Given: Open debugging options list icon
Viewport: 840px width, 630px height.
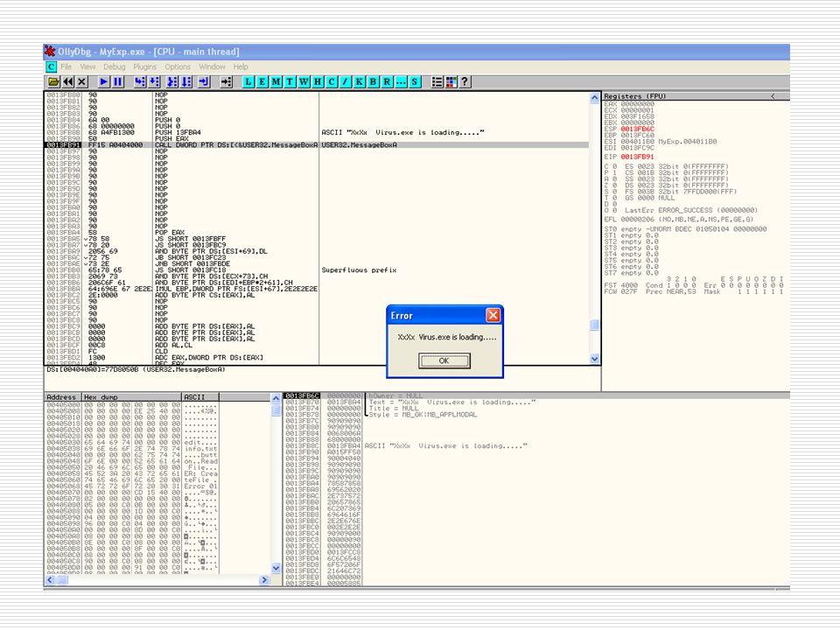Looking at the screenshot, I should [x=437, y=82].
